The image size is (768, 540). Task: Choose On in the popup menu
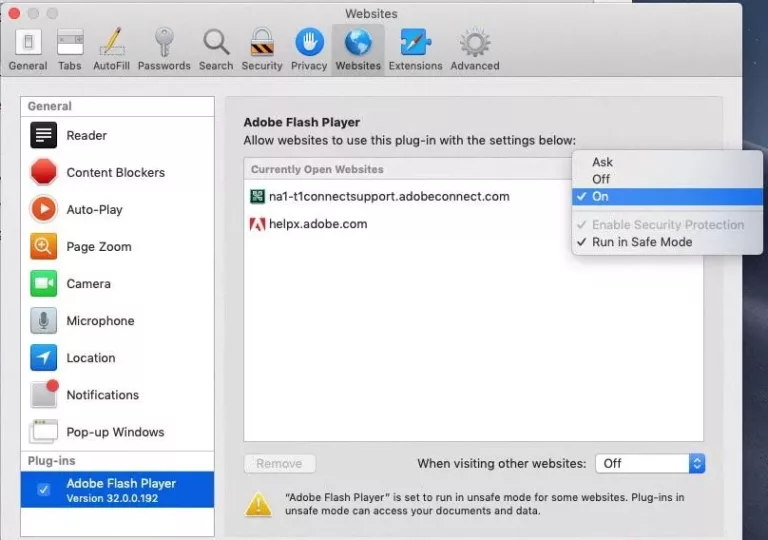tap(667, 196)
